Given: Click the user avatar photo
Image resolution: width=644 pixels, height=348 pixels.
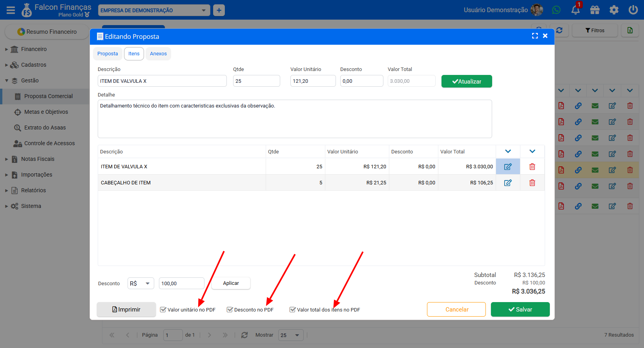Looking at the screenshot, I should click(x=536, y=10).
